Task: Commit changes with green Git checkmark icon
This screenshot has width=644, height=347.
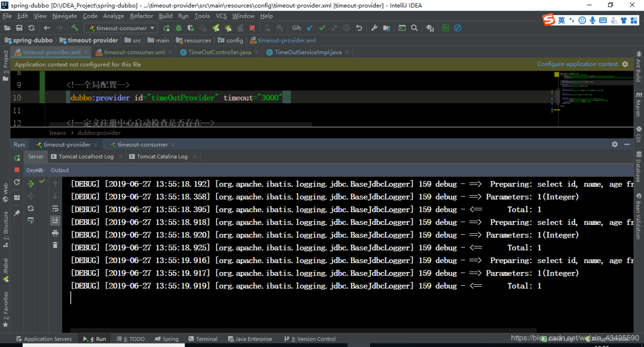Action: (x=322, y=28)
